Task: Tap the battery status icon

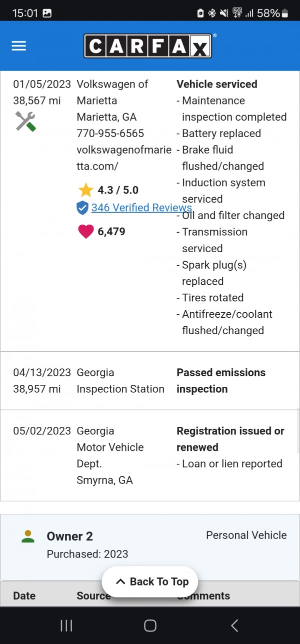Action: 285,14
